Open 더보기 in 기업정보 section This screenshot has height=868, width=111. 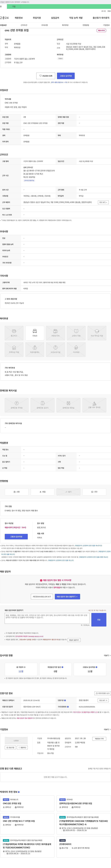107,729
